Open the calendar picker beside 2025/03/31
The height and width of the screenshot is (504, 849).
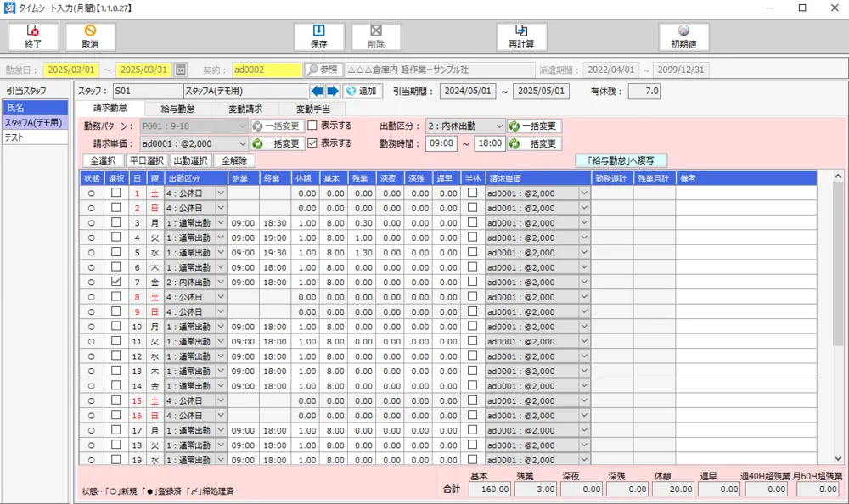tap(181, 70)
